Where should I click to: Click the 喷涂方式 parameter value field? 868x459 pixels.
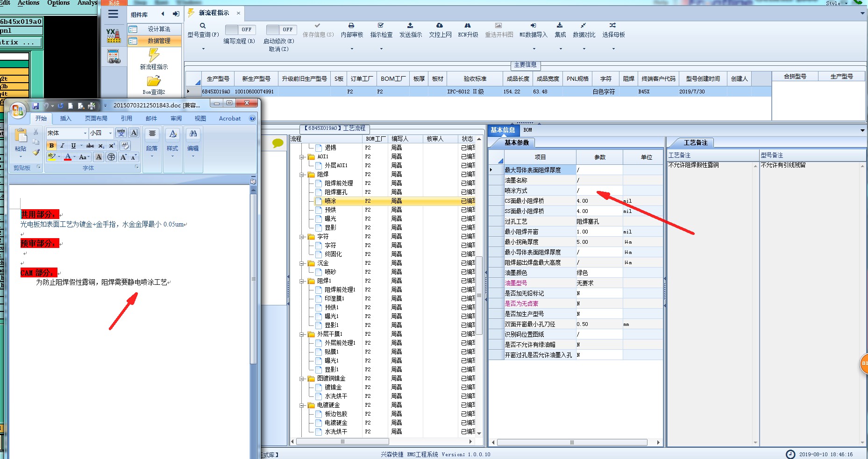(599, 191)
